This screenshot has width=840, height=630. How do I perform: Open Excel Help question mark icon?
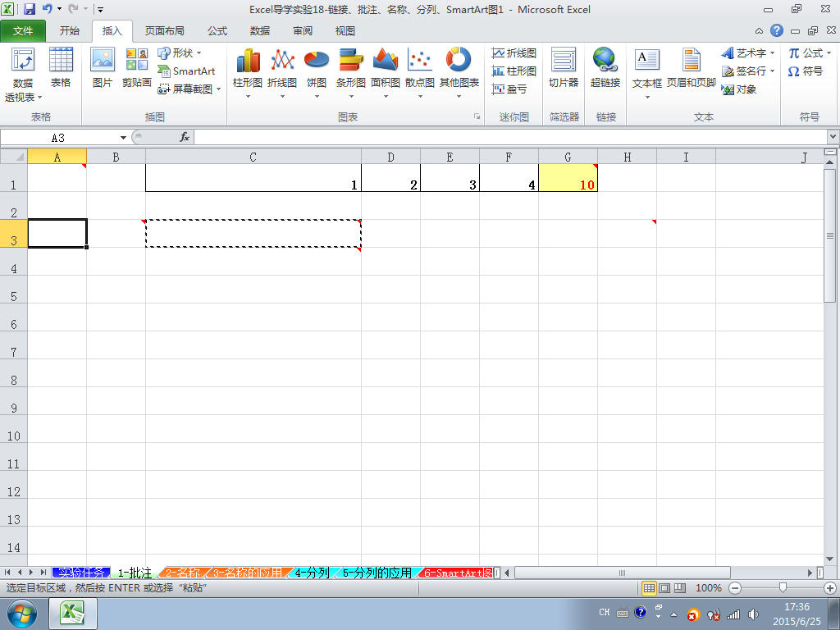777,30
